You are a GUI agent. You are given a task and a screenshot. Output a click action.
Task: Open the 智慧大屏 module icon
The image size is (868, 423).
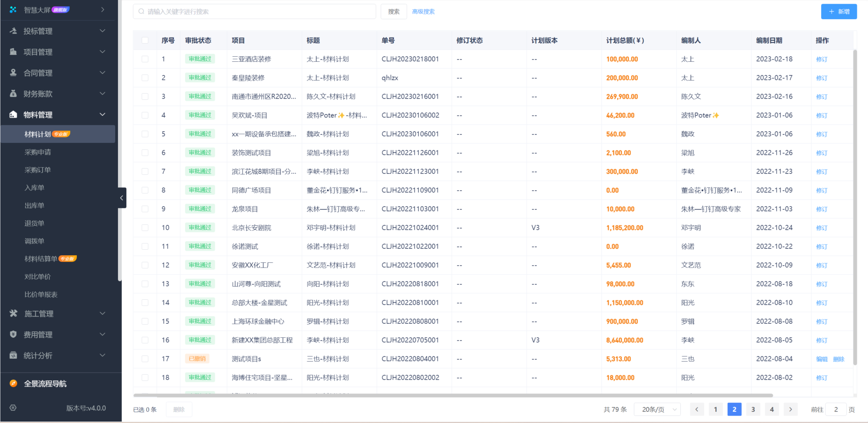tap(13, 9)
